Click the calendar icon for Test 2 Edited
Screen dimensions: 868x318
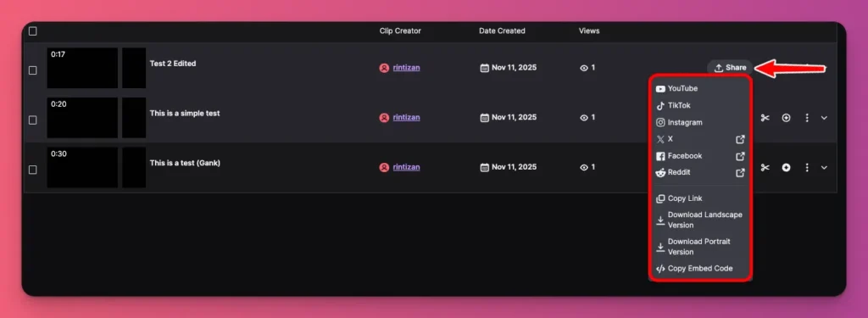click(x=484, y=68)
